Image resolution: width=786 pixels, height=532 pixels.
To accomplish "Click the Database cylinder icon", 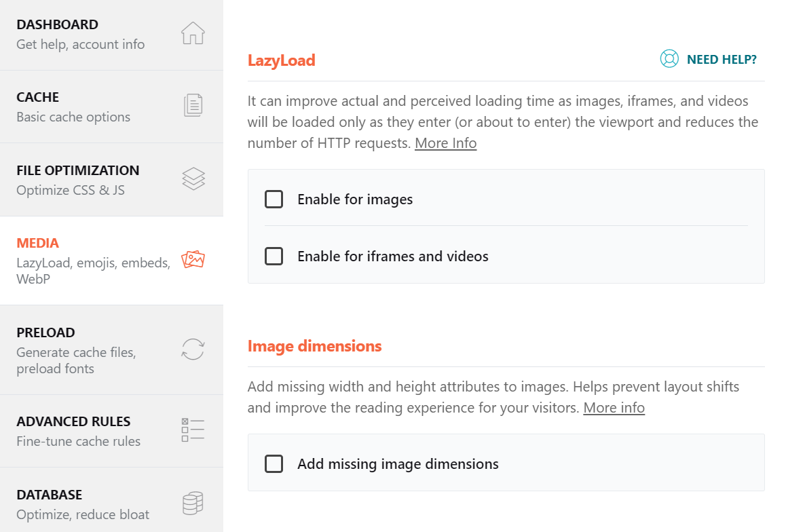I will (x=193, y=503).
